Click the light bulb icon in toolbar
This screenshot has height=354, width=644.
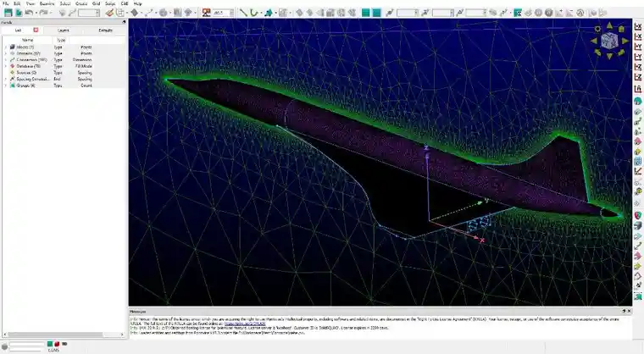click(63, 13)
